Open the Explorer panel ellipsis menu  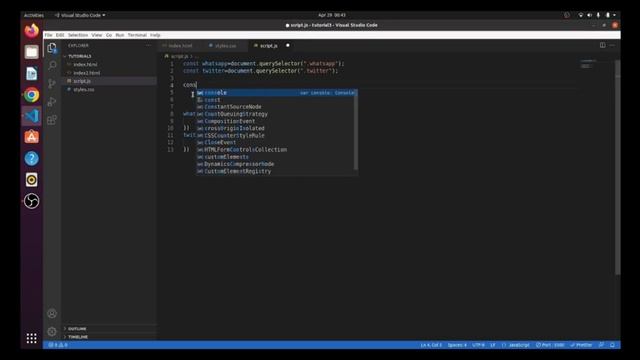pyautogui.click(x=149, y=45)
